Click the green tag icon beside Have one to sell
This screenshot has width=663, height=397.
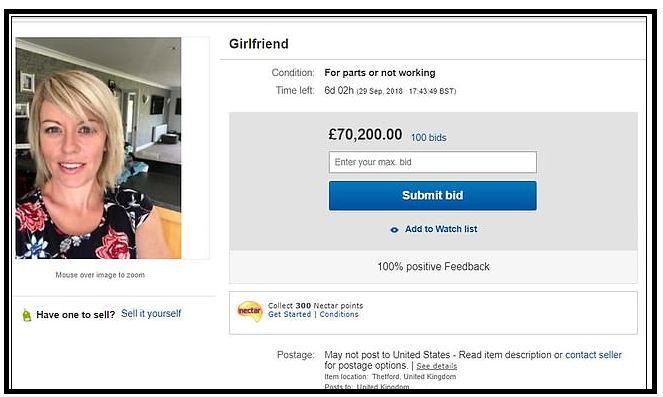[27, 315]
